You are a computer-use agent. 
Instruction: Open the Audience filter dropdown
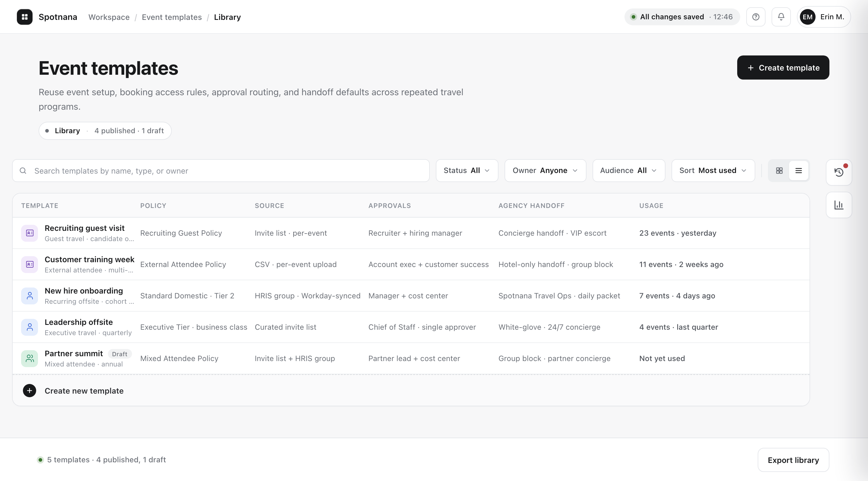(629, 171)
